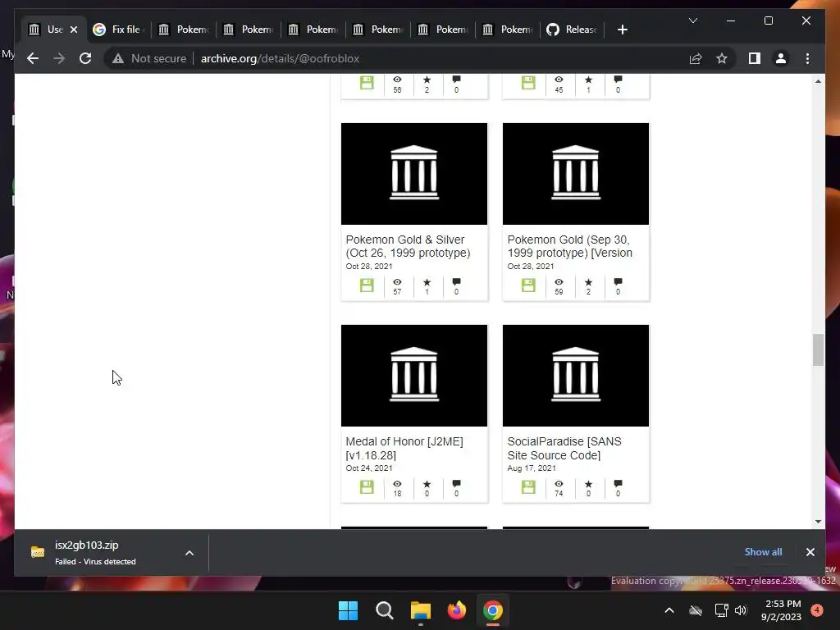Switch to the Fix file Google tab
The height and width of the screenshot is (630, 840).
118,30
